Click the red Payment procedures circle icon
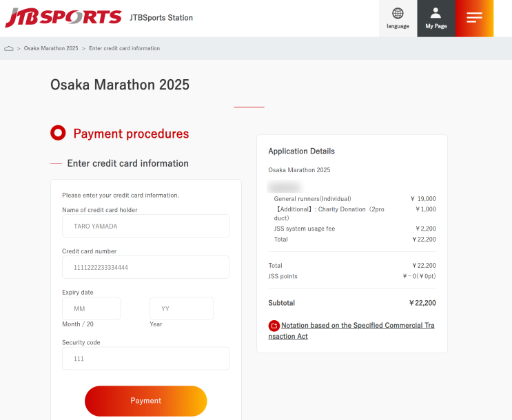The image size is (512, 420). (58, 134)
